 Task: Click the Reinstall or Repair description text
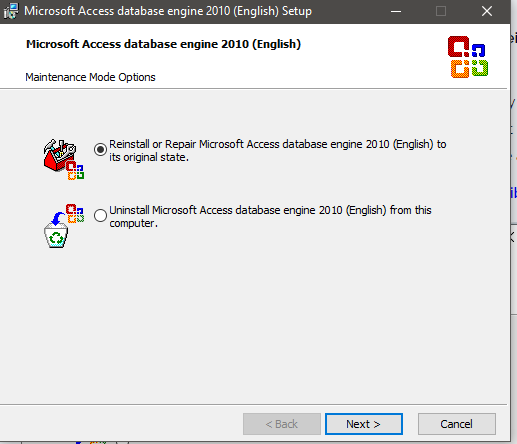(278, 150)
